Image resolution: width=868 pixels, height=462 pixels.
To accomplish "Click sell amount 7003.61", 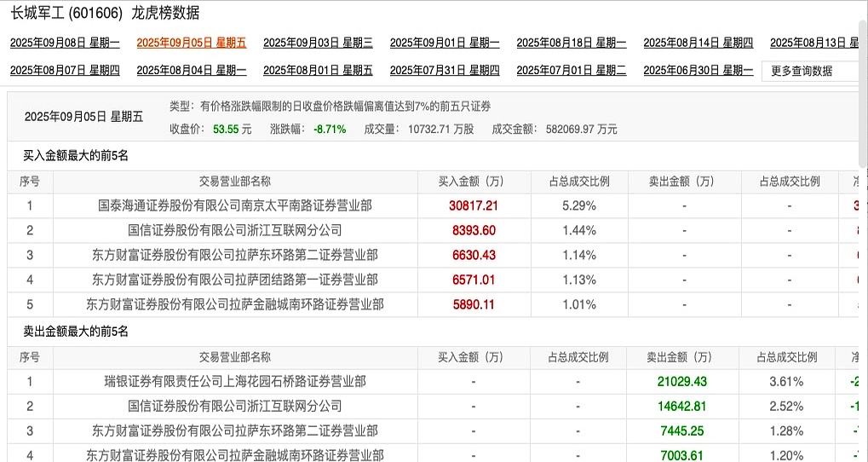I will coord(682,455).
